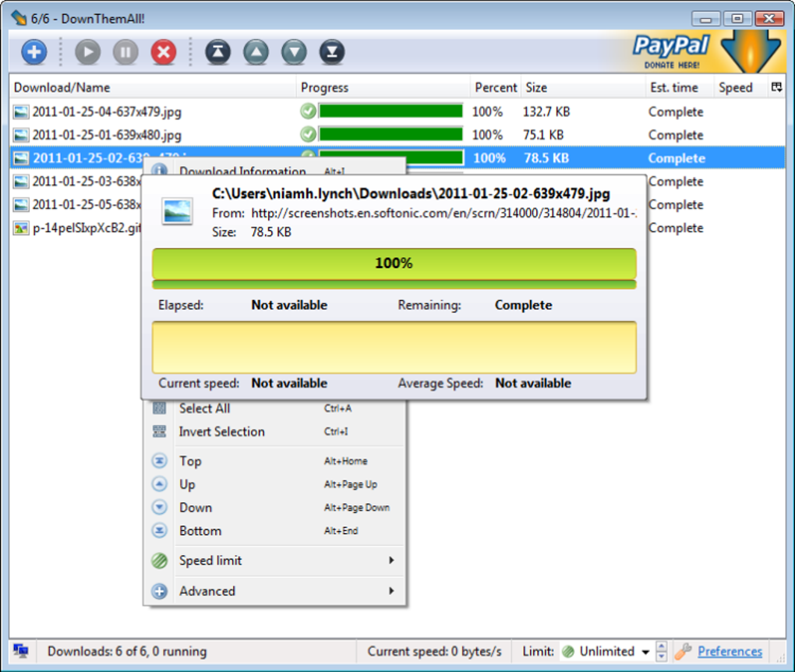Move selection up one position
Image resolution: width=795 pixels, height=672 pixels.
click(256, 51)
